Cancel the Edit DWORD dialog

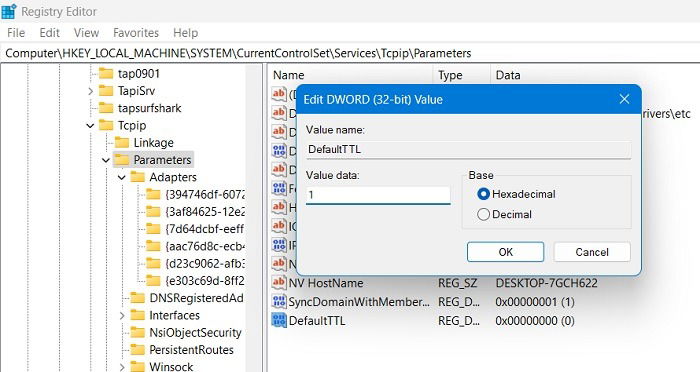592,252
